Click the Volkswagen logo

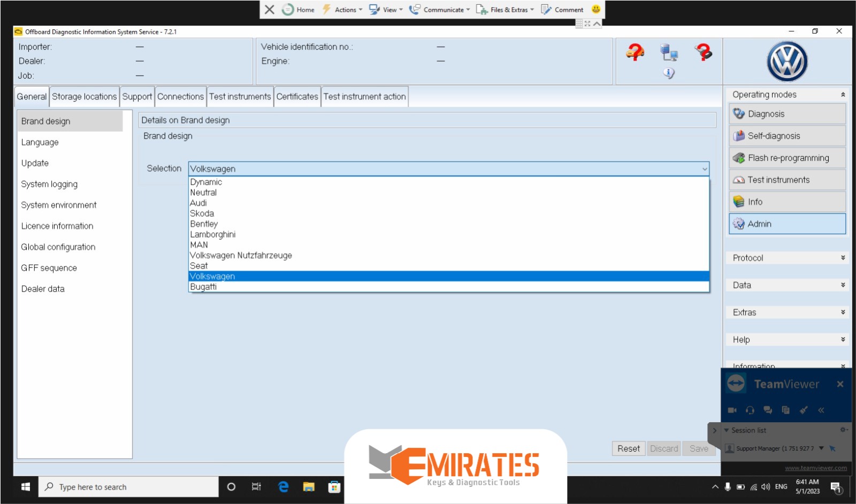(x=787, y=62)
